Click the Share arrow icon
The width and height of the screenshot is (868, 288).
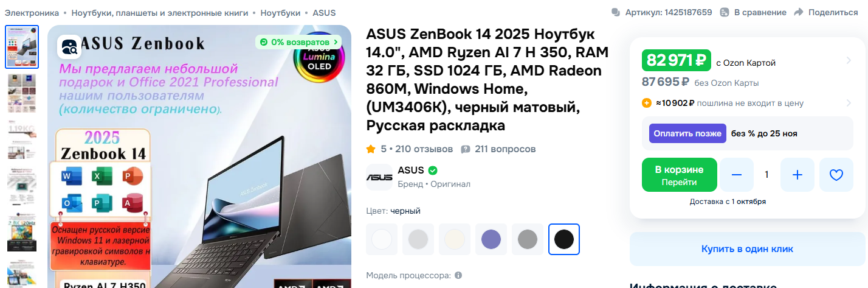[x=799, y=12]
